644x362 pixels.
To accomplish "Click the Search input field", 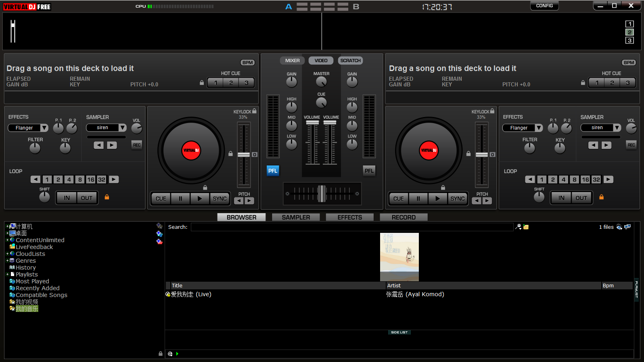I will (x=352, y=227).
